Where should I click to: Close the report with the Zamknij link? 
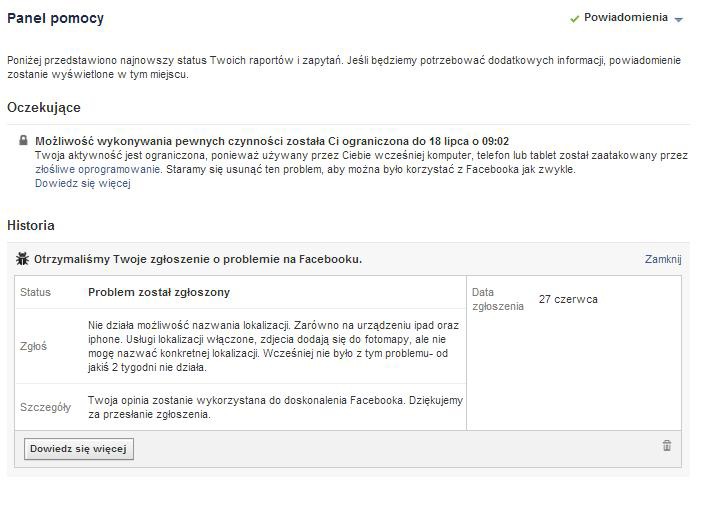pos(662,259)
